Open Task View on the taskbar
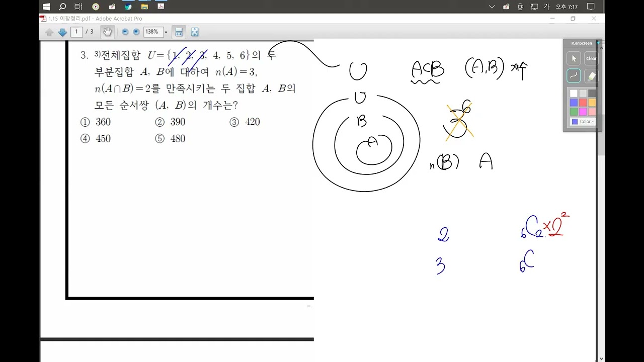The image size is (644, 362). click(x=78, y=7)
